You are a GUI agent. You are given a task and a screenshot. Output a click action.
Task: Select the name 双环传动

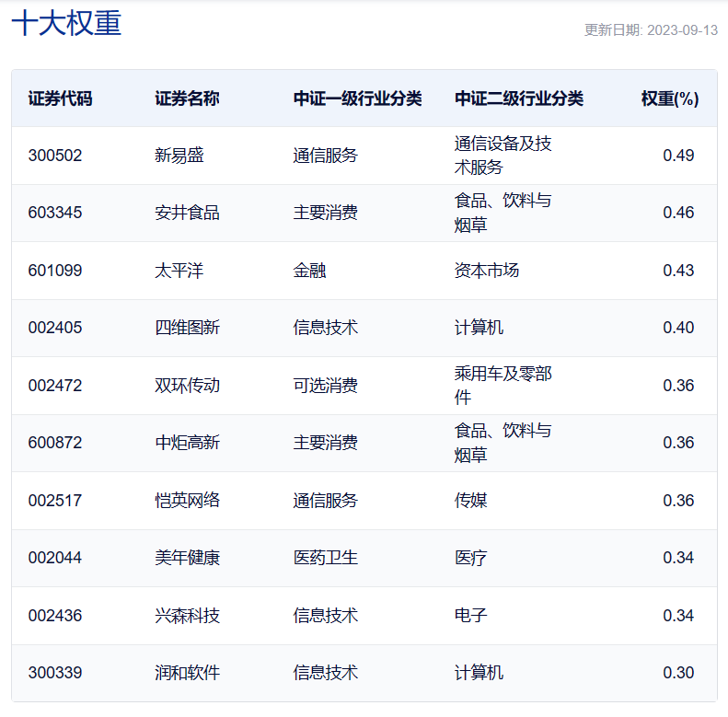click(187, 386)
